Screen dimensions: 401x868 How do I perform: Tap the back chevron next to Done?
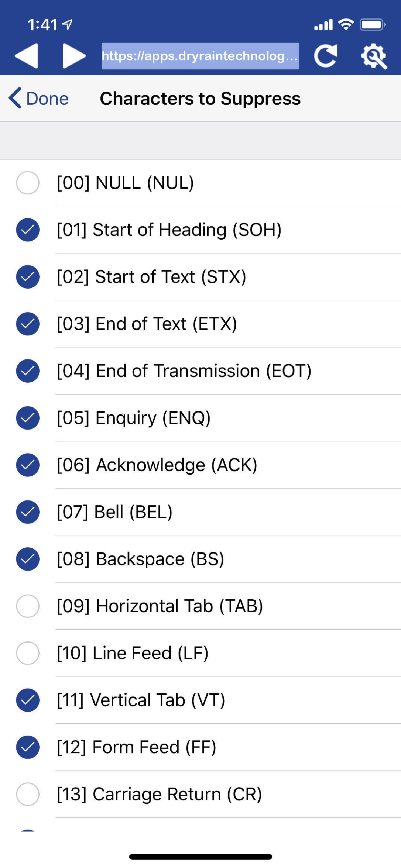(15, 98)
